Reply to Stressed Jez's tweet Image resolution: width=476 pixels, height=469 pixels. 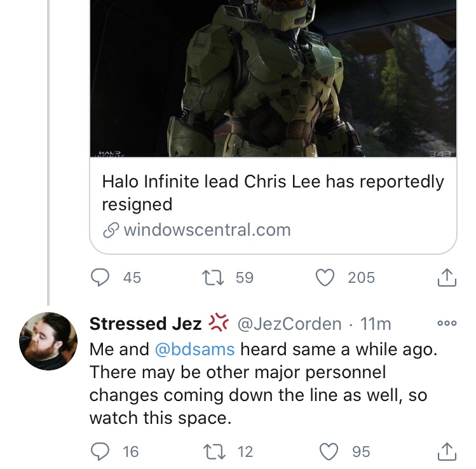[100, 452]
